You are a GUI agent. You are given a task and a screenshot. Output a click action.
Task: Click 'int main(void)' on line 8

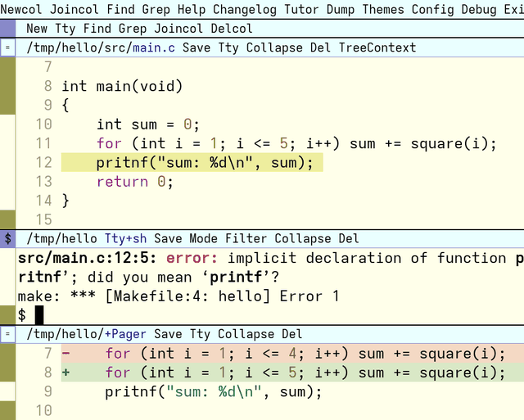tap(122, 86)
